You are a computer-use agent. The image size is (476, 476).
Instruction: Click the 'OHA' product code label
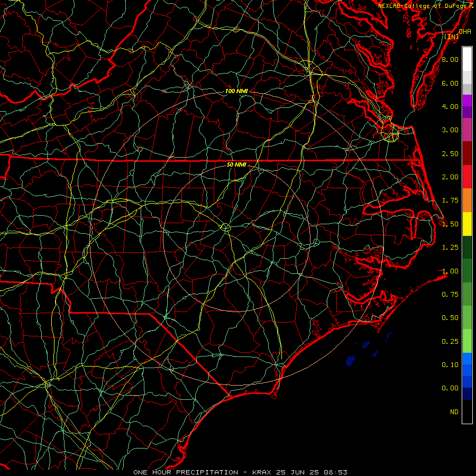(x=465, y=31)
